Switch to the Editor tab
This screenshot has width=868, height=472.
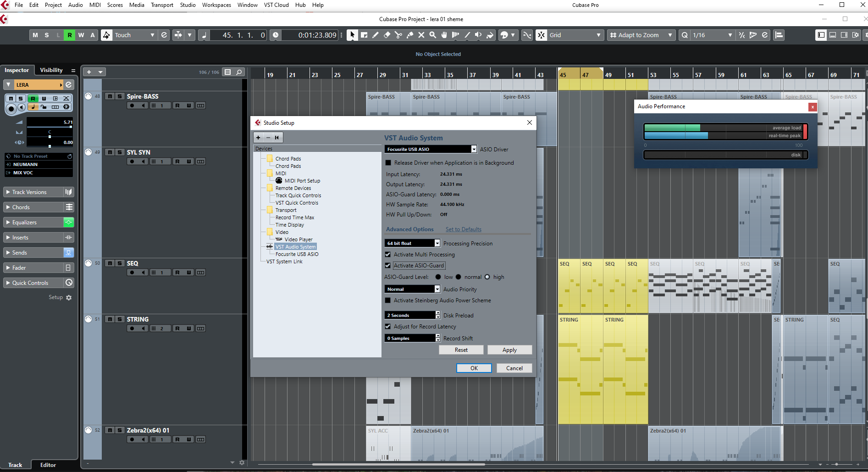(48, 465)
